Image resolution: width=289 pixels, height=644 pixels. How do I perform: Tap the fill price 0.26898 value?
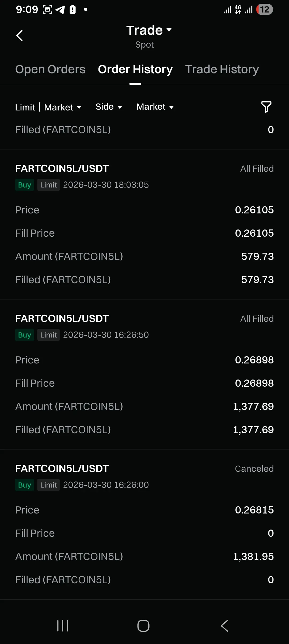[x=254, y=383]
